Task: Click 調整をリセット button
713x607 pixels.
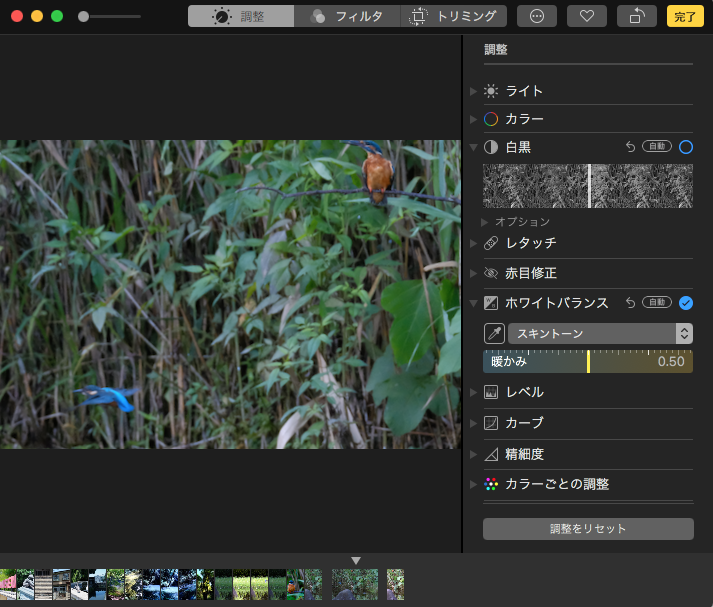Action: (588, 529)
